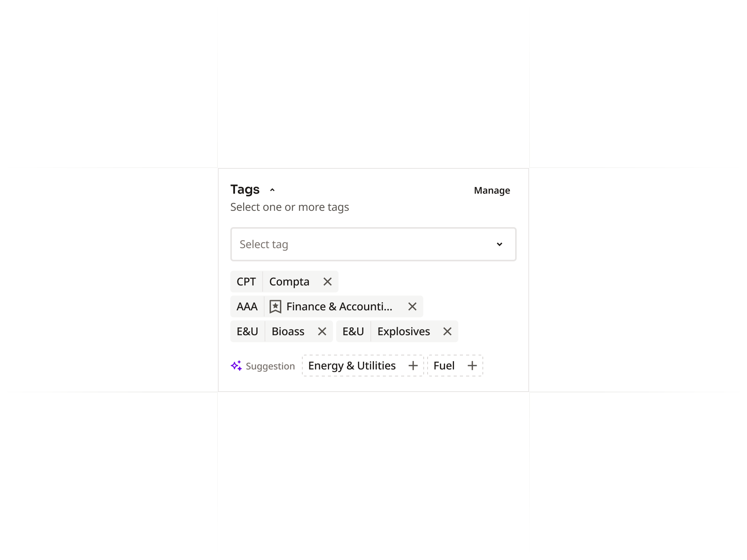This screenshot has height=560, width=747.
Task: Remove the Explosives tag
Action: pos(447,331)
